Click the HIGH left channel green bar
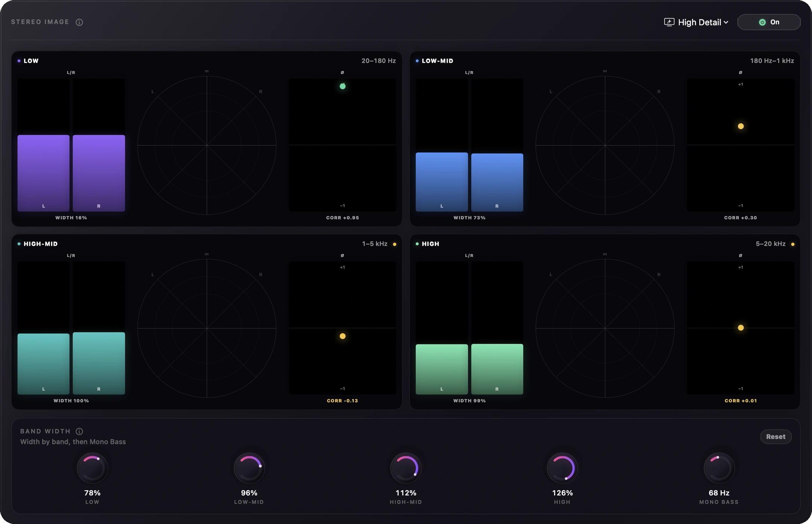 click(442, 369)
